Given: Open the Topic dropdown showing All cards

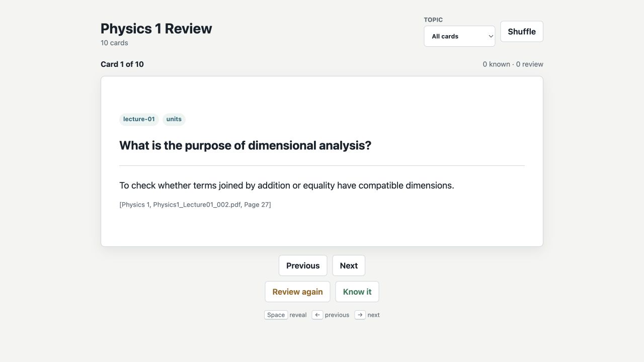Looking at the screenshot, I should point(459,36).
